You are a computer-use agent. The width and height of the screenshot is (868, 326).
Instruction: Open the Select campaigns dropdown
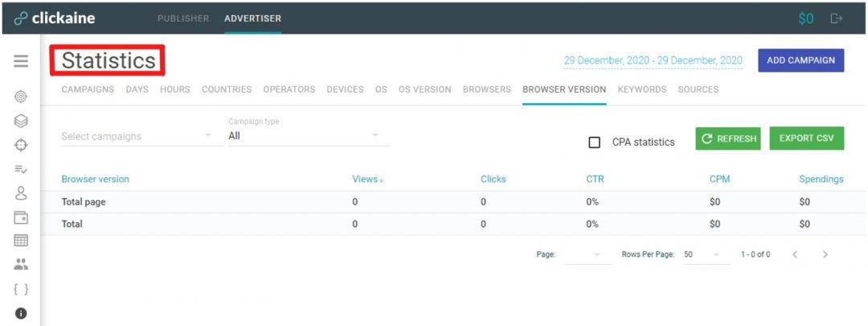click(137, 136)
